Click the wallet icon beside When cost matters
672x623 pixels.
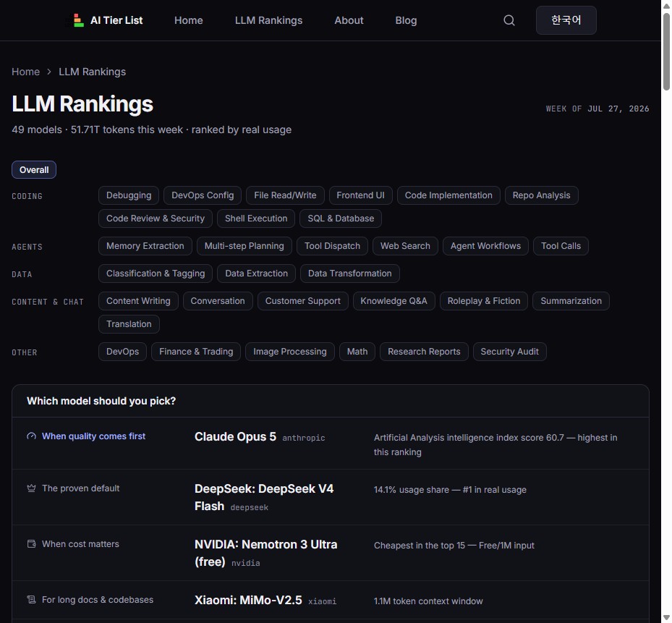pos(31,544)
